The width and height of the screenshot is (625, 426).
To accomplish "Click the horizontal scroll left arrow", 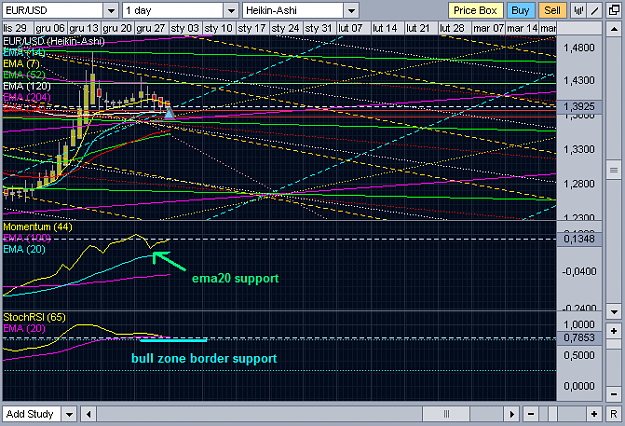I will tap(88, 414).
